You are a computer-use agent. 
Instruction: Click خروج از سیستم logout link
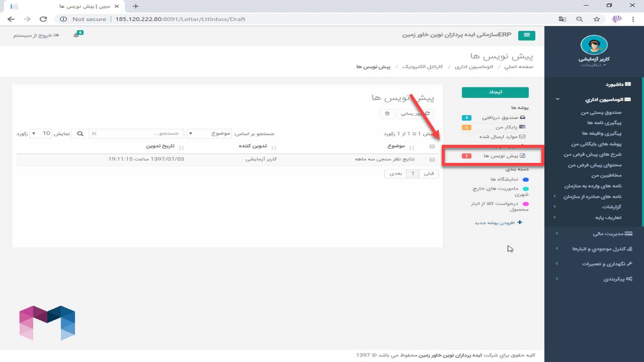coord(36,35)
